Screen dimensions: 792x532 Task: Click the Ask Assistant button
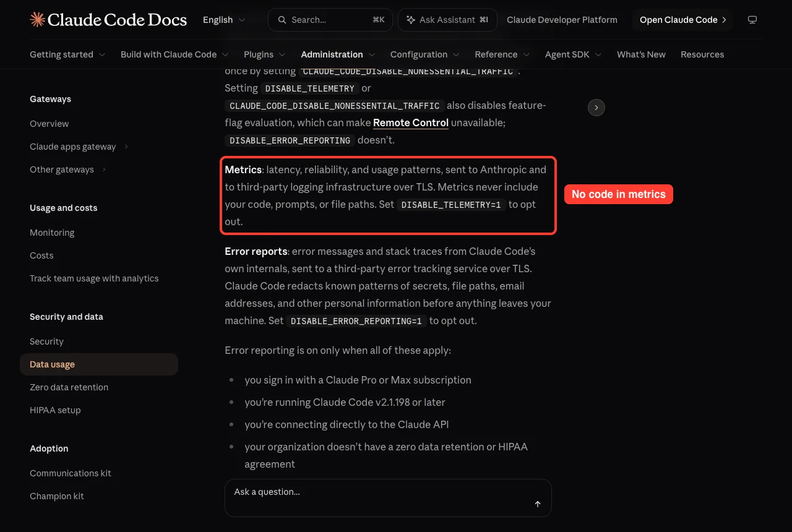pyautogui.click(x=447, y=20)
